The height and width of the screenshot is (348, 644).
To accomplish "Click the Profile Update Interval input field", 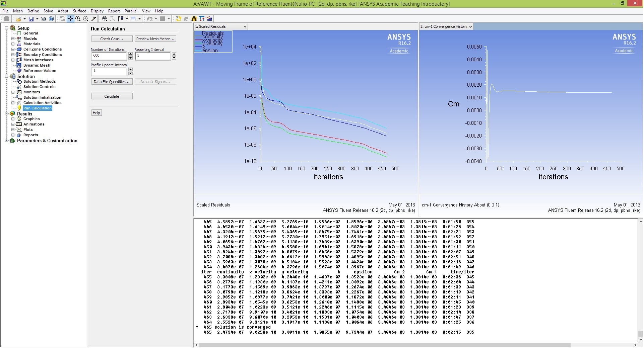I will pyautogui.click(x=109, y=71).
